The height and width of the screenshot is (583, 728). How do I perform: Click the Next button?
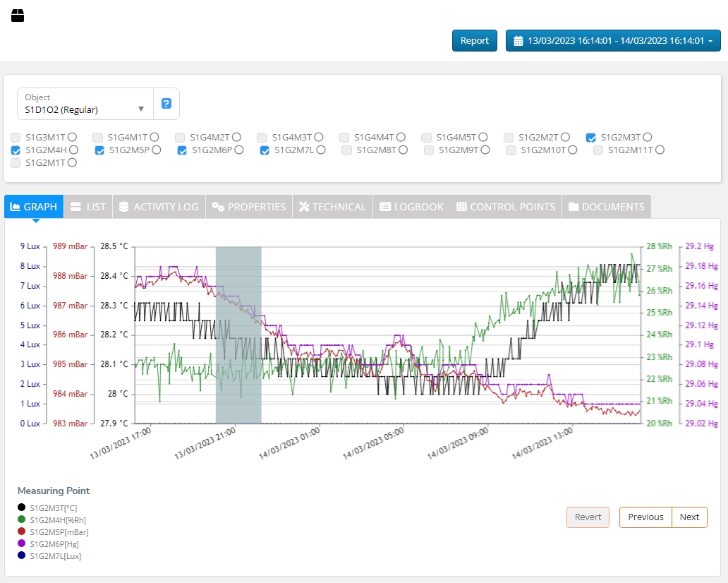tap(689, 517)
